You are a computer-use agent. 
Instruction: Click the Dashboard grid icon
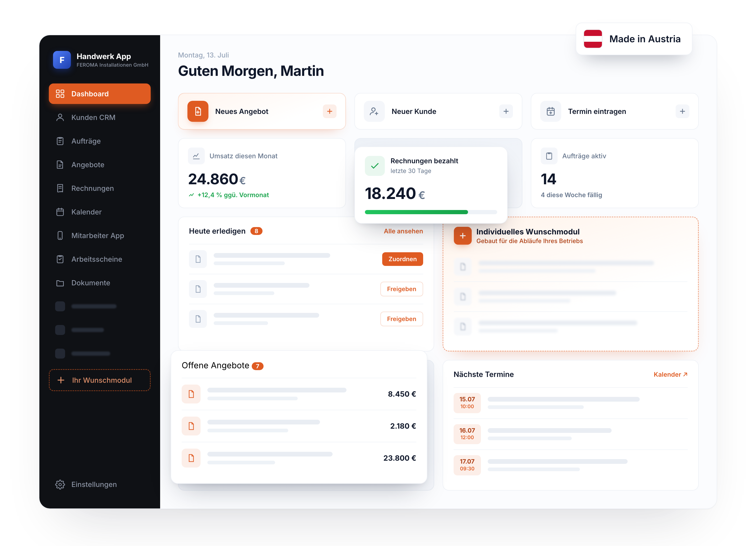60,94
